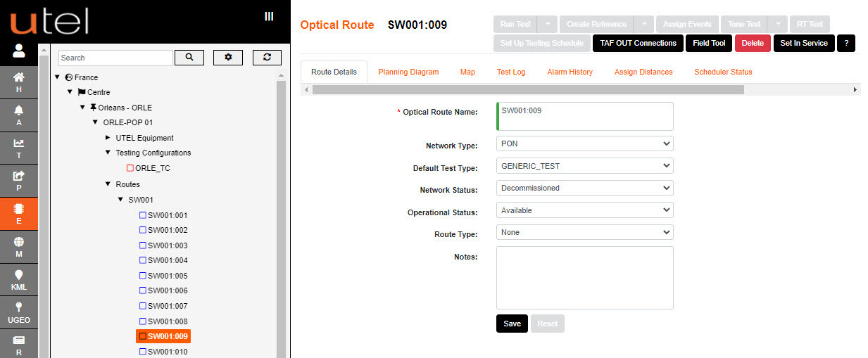Screen dimensions: 868x358
Task: Refresh the tree with the sync button
Action: (x=267, y=58)
